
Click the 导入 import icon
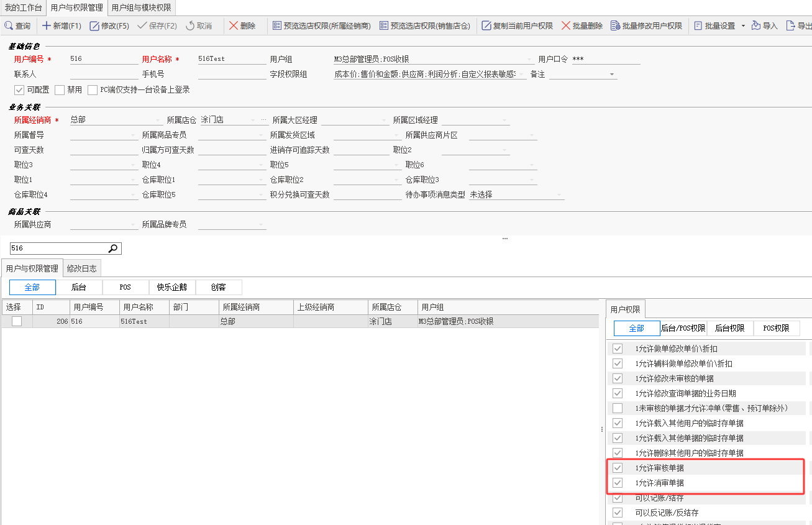(x=755, y=26)
